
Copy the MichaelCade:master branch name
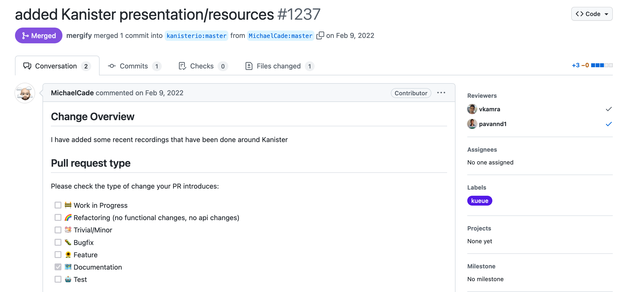coord(320,35)
